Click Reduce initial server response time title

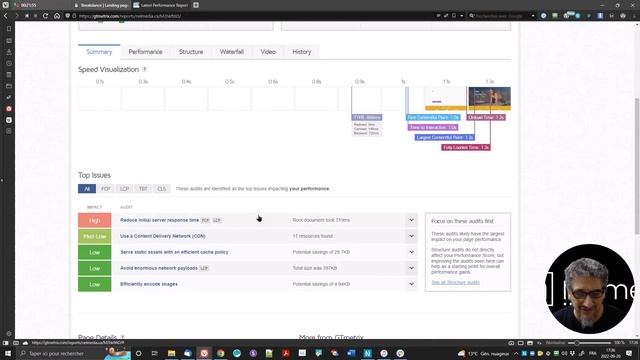click(x=160, y=220)
